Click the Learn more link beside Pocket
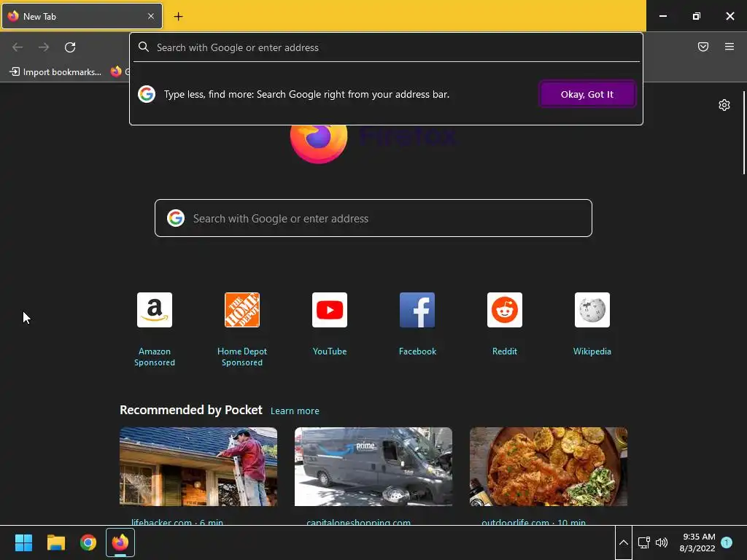 tap(295, 411)
